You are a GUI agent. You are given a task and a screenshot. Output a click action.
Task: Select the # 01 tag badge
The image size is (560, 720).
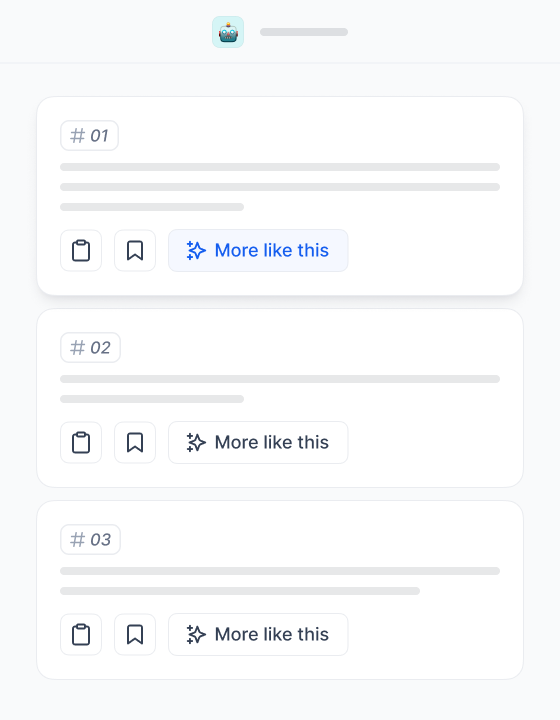pos(90,135)
